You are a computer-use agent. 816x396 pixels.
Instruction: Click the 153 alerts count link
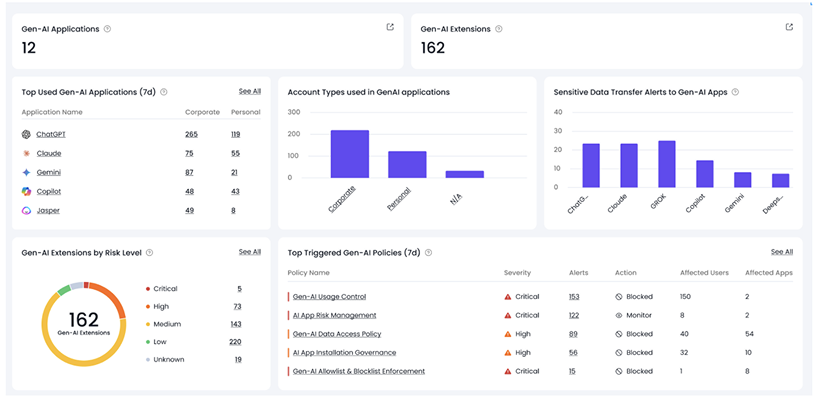click(x=574, y=297)
